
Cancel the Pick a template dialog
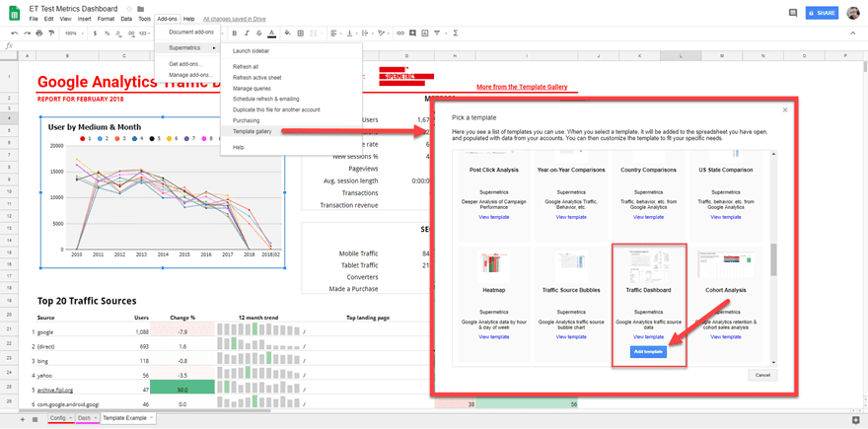[x=762, y=376]
